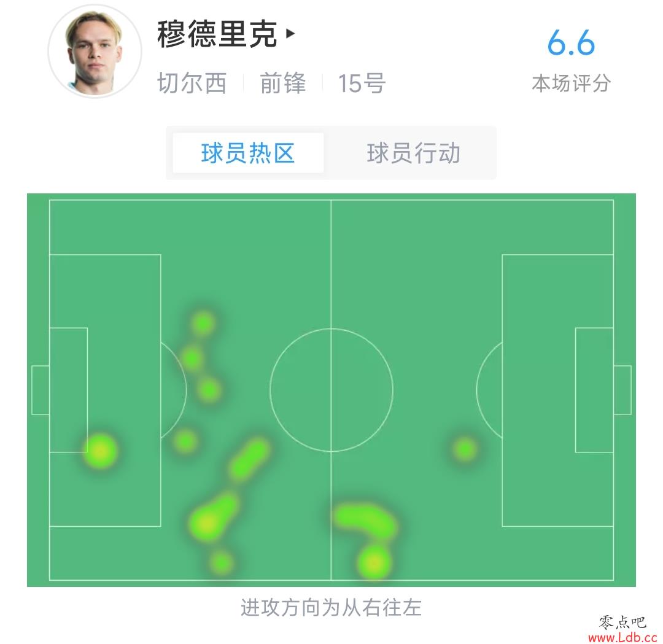This screenshot has height=644, width=663.
Task: Open the www.Ldb.cc watermark link
Action: [622, 637]
